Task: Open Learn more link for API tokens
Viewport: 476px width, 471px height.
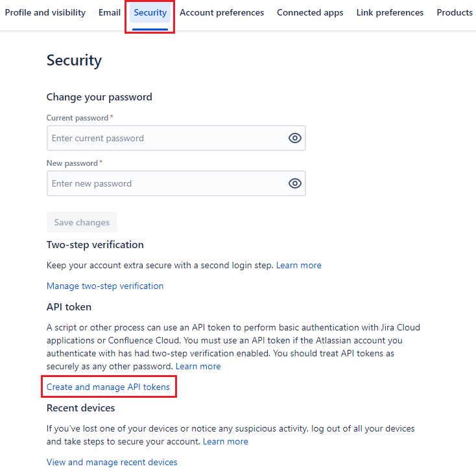Action: 198,366
